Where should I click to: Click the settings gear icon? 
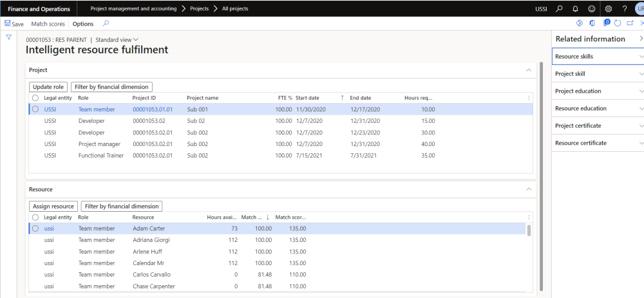(x=608, y=8)
